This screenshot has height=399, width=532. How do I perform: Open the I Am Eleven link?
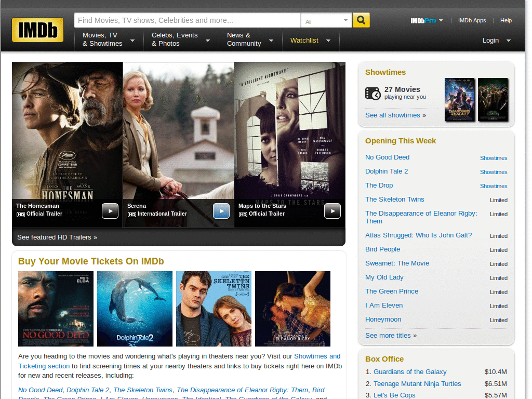coord(384,305)
